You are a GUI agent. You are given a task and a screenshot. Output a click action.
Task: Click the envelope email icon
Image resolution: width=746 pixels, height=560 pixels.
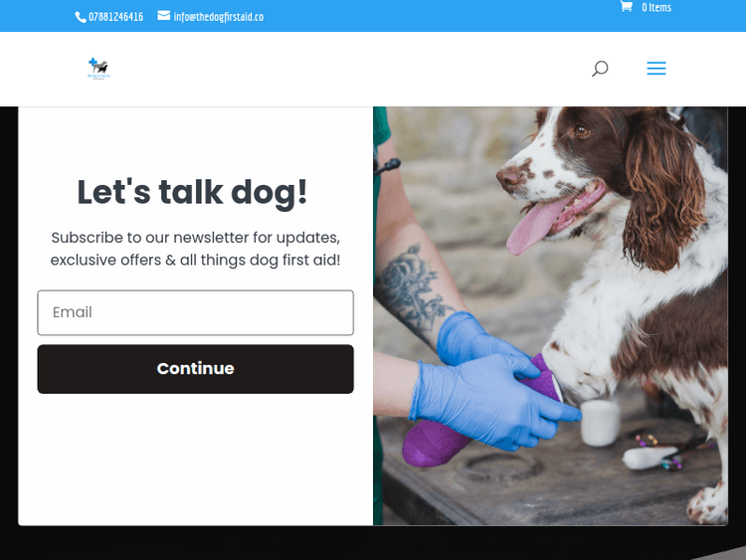point(164,16)
